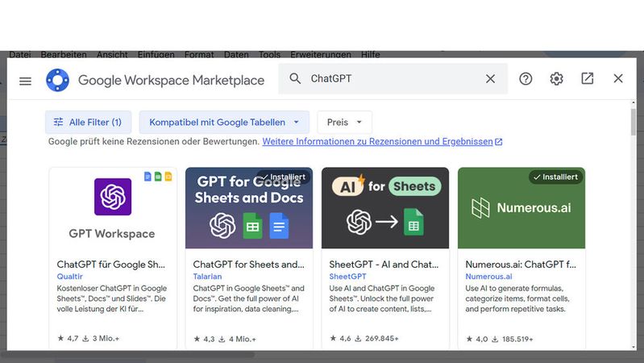Screen dimensions: 644x363
Task: Open the Marketplace hamburger menu
Action: tap(25, 81)
